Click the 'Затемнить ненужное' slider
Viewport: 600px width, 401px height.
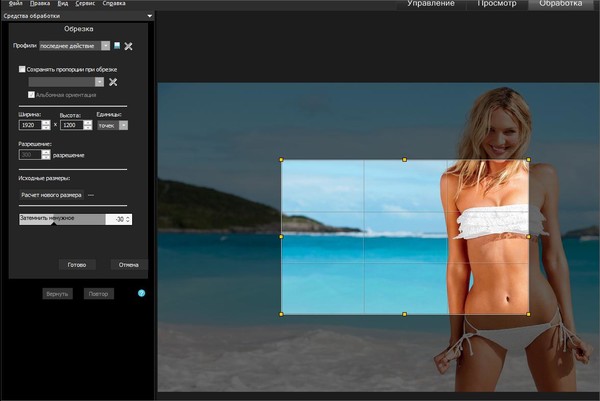click(x=60, y=218)
